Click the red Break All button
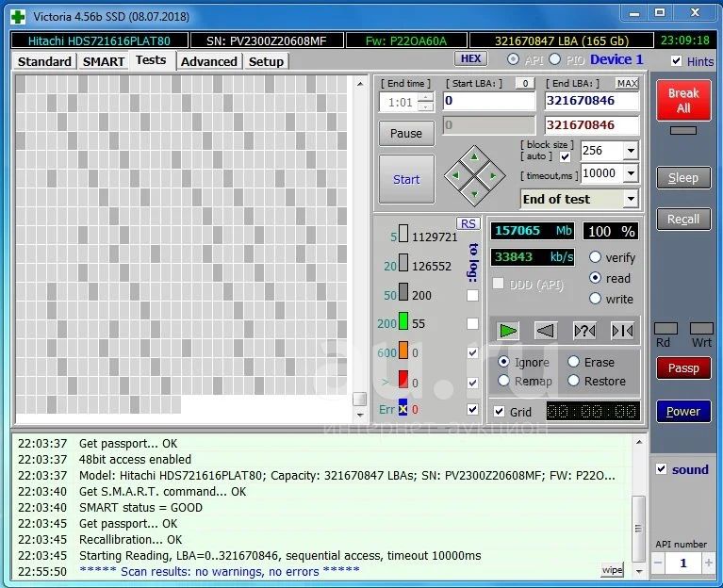This screenshot has height=588, width=723. point(683,100)
